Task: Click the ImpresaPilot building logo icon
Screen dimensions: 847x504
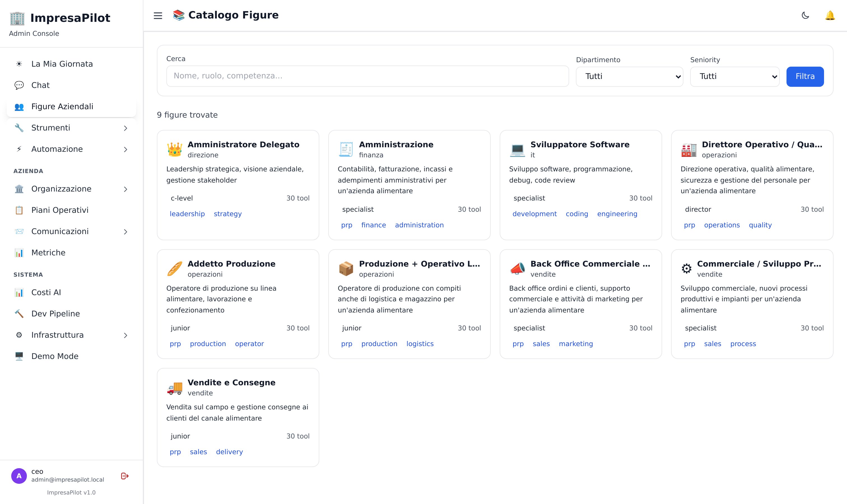Action: (17, 18)
